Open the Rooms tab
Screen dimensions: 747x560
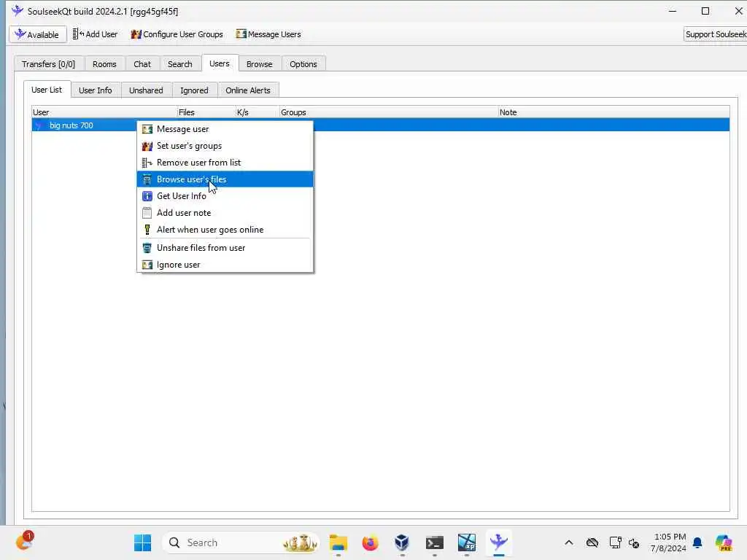[104, 64]
